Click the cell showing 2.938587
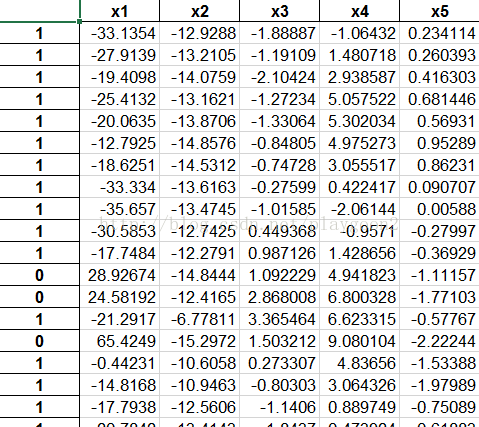Viewport: 479px width, 427px height. (360, 77)
